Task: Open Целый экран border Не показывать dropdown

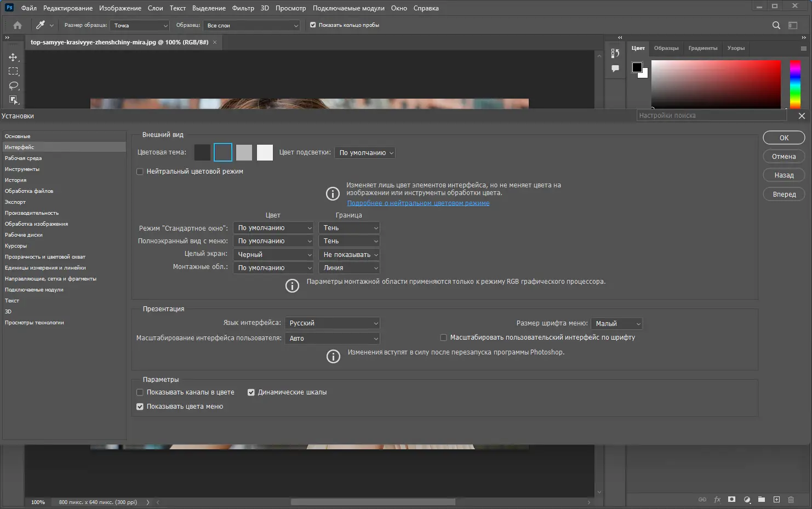Action: pyautogui.click(x=349, y=255)
